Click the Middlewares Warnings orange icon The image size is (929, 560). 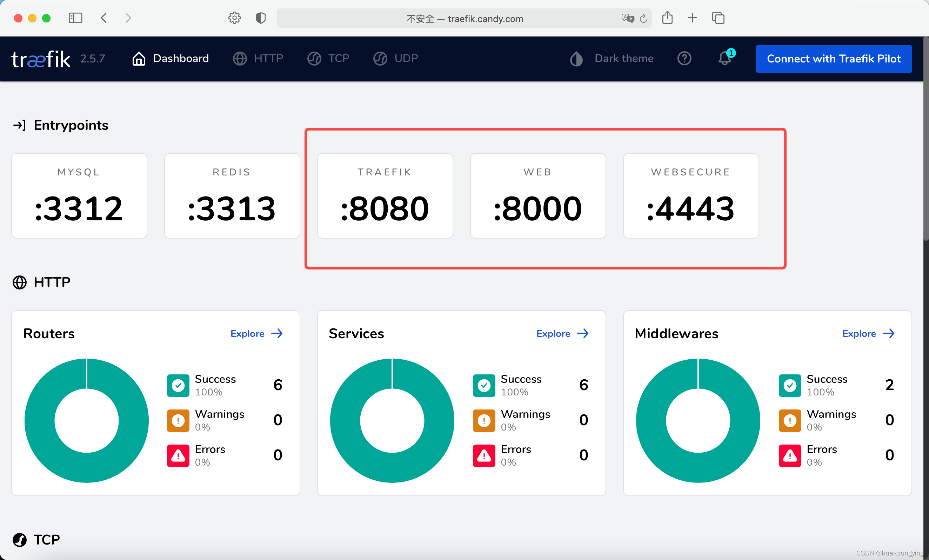[790, 420]
